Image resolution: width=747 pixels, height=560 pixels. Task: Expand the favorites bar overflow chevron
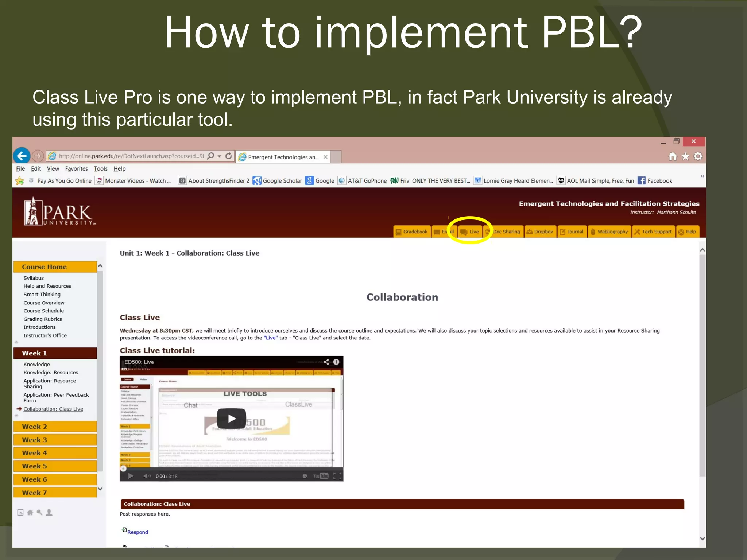pyautogui.click(x=702, y=176)
